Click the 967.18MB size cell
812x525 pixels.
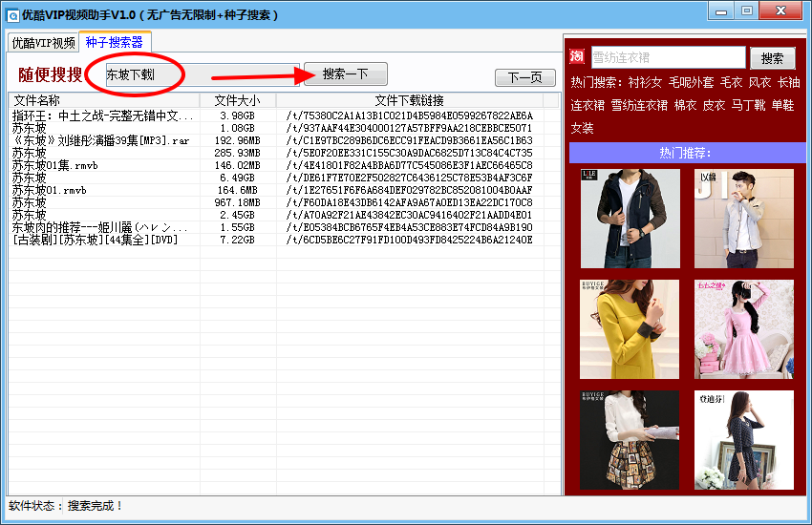click(237, 202)
